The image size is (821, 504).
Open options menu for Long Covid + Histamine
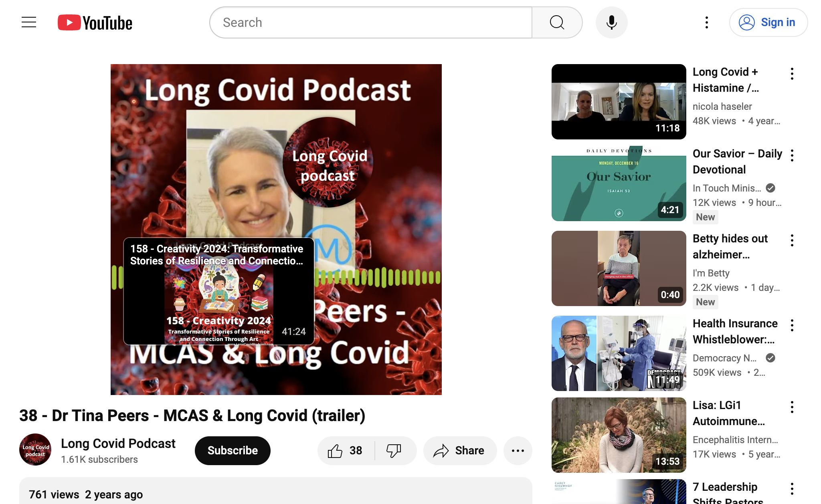coord(792,74)
